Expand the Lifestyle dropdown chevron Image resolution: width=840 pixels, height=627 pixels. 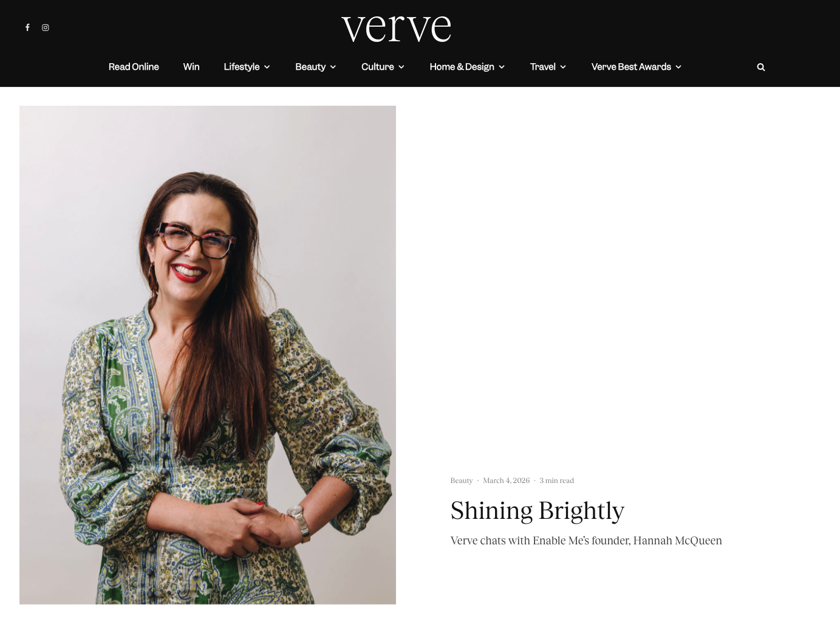(267, 67)
